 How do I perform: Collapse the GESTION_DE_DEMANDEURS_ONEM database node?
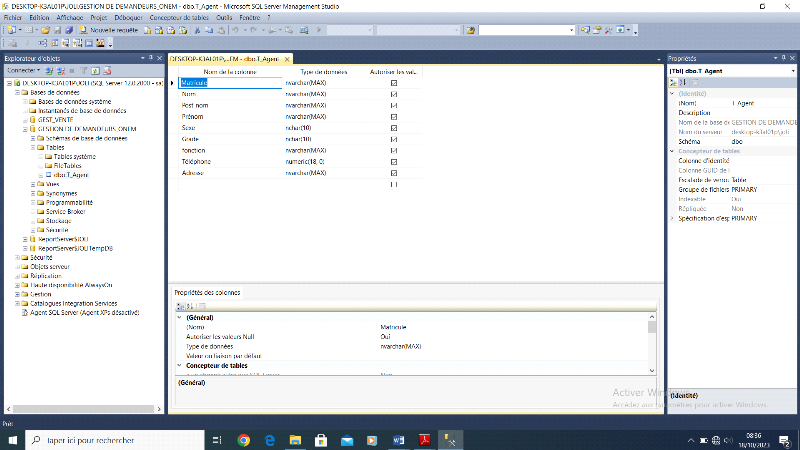(25, 129)
